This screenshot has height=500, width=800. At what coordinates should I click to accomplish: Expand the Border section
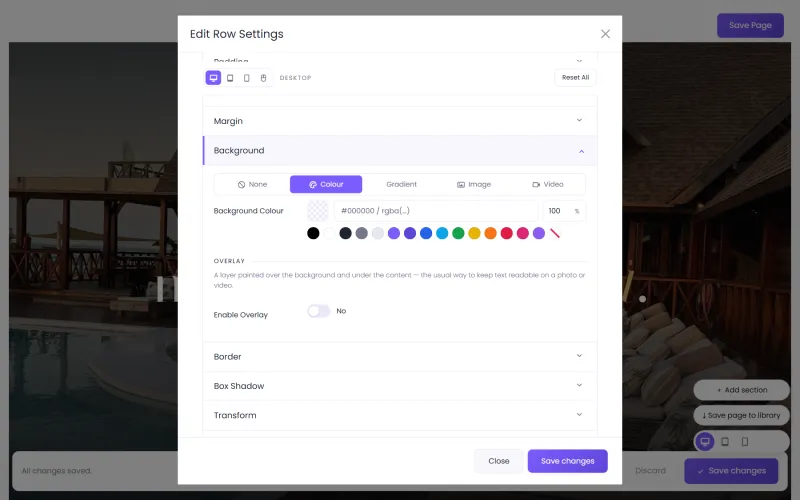399,356
